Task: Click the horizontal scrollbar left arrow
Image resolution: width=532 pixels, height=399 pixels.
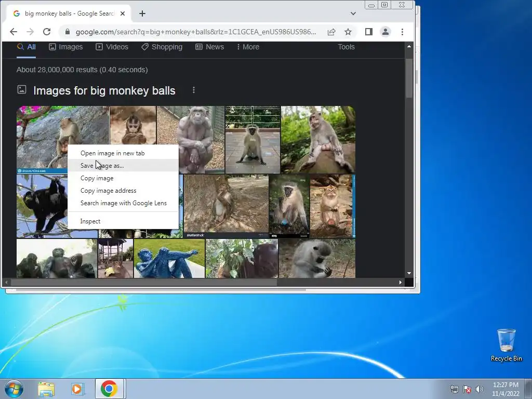Action: 6,282
